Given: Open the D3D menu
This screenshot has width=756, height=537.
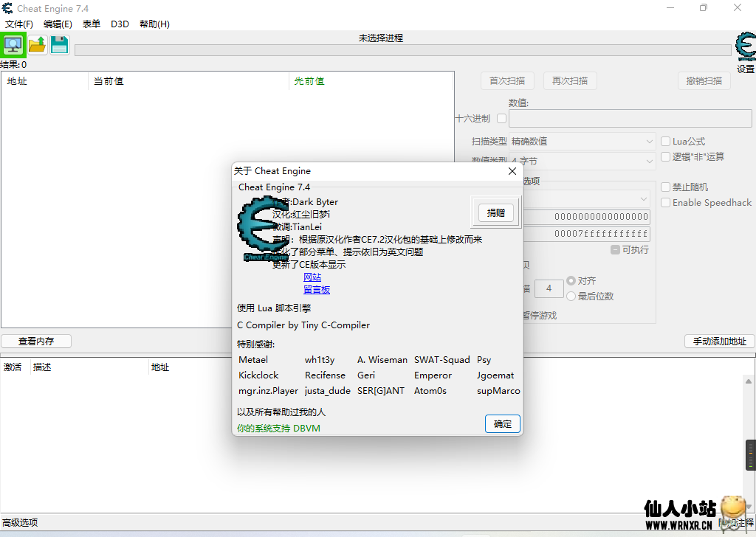Looking at the screenshot, I should [x=120, y=24].
